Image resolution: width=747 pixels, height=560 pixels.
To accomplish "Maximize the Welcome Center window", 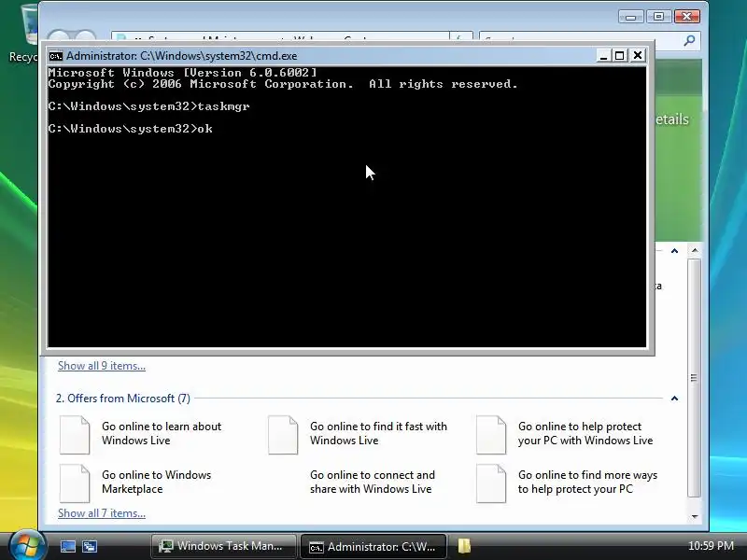I will (x=659, y=17).
